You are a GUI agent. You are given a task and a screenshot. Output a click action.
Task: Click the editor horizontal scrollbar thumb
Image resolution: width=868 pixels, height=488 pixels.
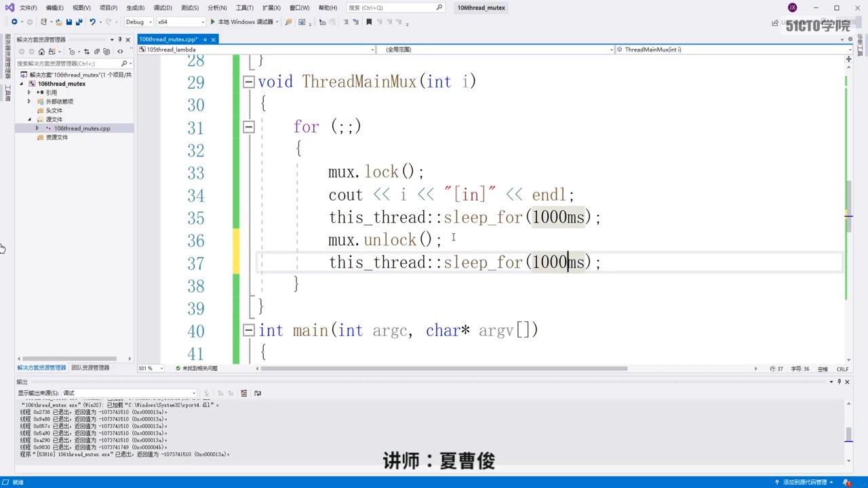[x=444, y=369]
